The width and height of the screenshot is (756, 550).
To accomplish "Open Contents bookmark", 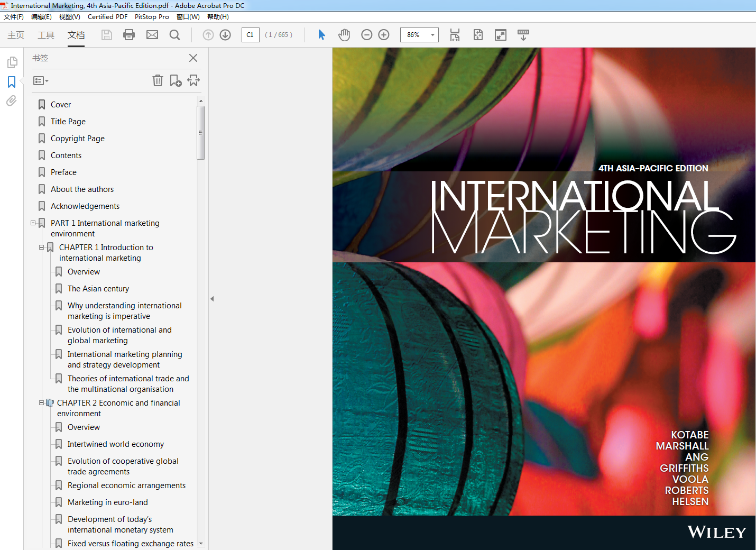I will 66,155.
